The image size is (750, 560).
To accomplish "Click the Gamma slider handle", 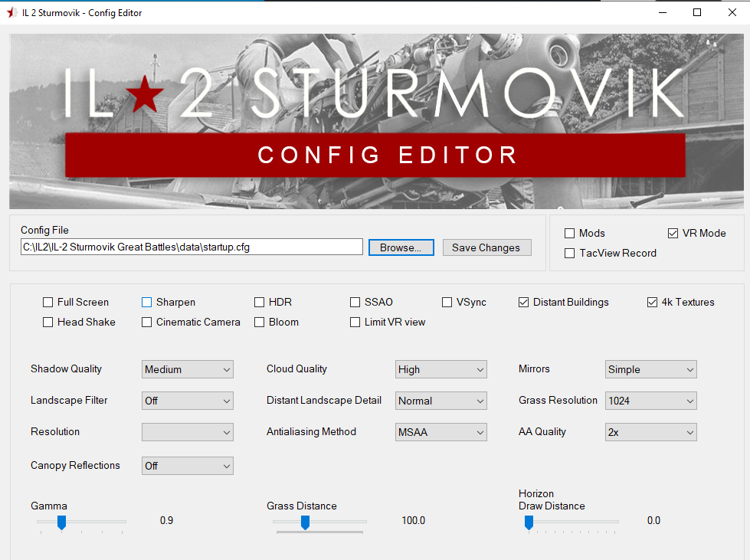I will coord(62,522).
